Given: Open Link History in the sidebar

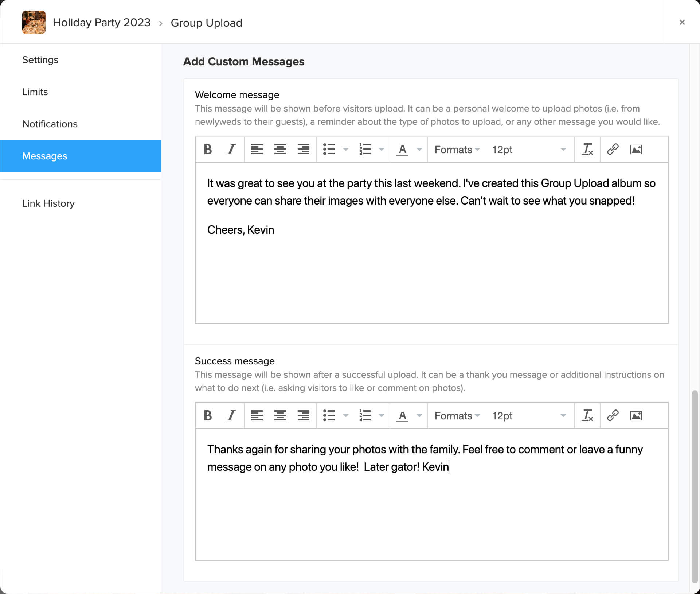Looking at the screenshot, I should pos(48,203).
